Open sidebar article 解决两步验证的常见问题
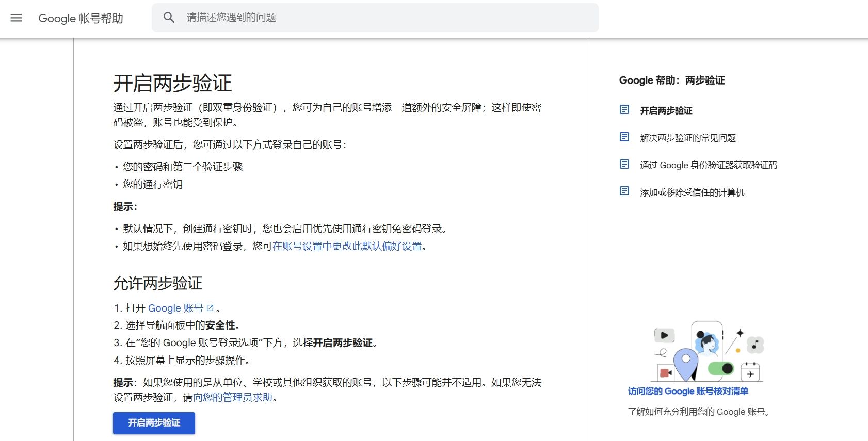Viewport: 868px width, 441px height. (x=688, y=138)
